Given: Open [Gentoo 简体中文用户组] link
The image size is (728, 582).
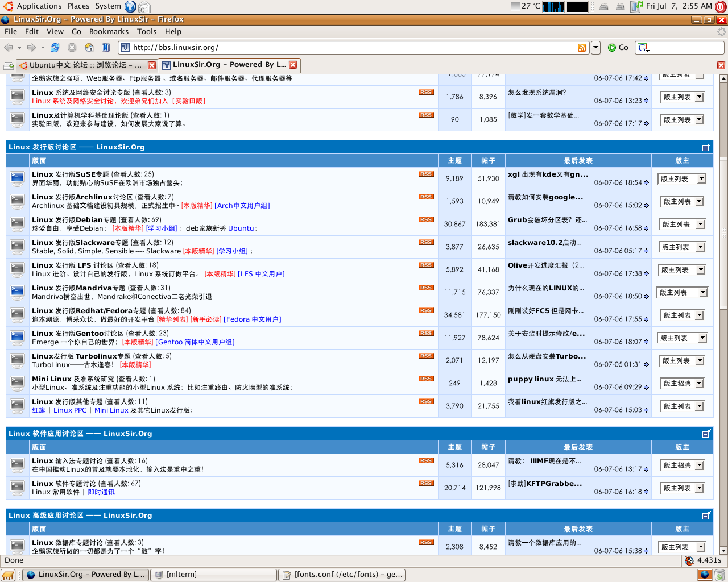Looking at the screenshot, I should pos(195,342).
